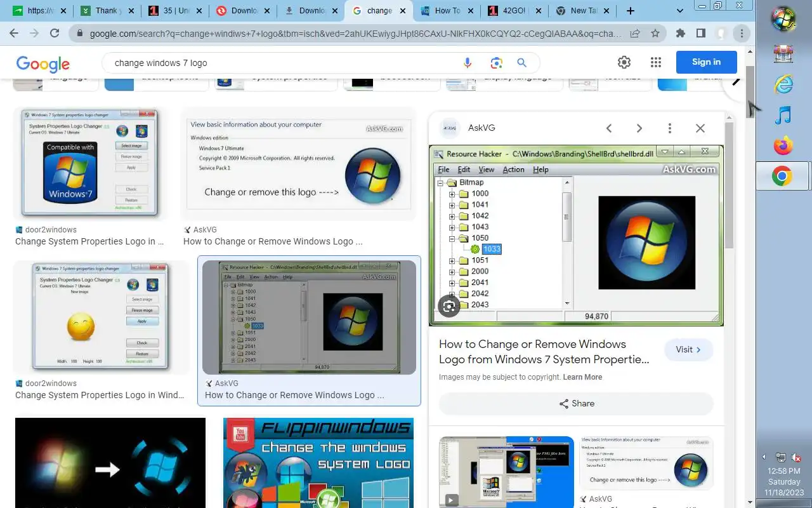Viewport: 812px width, 508px height.
Task: Click the taskbar icon below Start orb
Action: [x=783, y=53]
